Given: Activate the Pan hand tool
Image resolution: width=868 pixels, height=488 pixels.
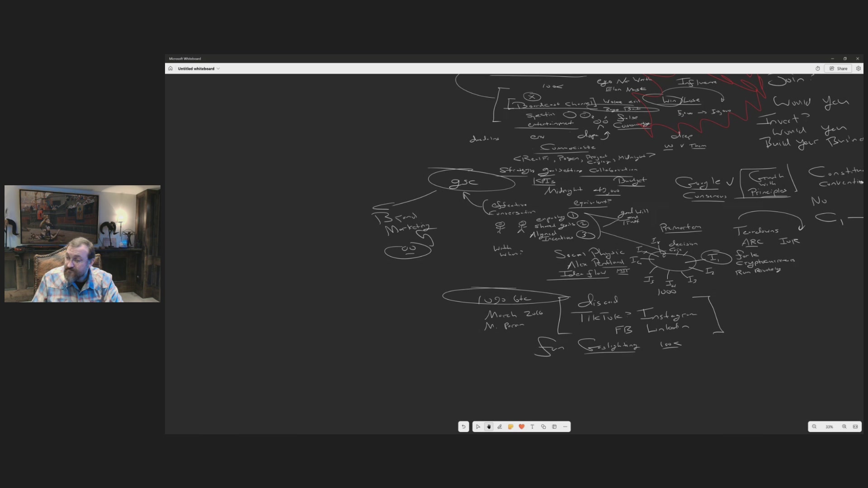Looking at the screenshot, I should coord(489,427).
